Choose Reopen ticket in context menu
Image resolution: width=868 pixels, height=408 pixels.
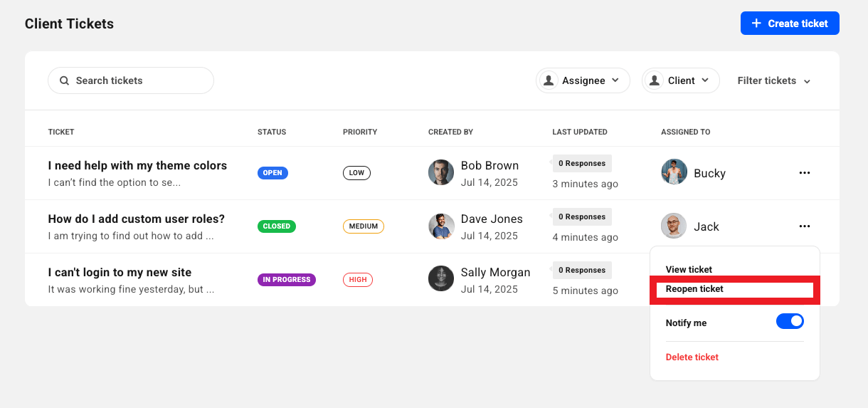click(x=694, y=289)
